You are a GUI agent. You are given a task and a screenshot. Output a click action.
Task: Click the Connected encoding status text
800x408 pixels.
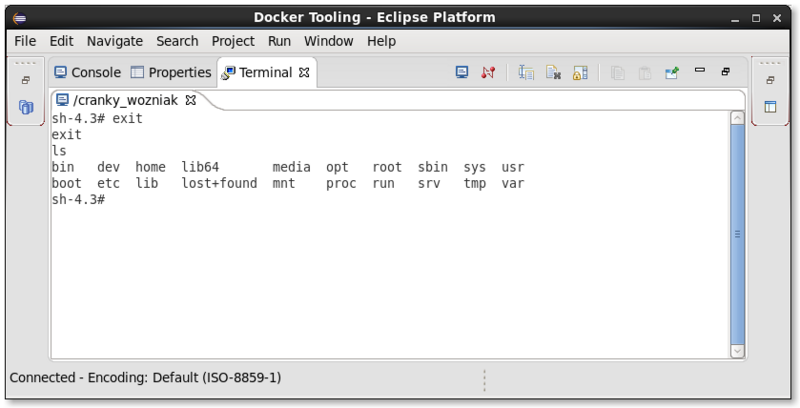click(x=145, y=377)
